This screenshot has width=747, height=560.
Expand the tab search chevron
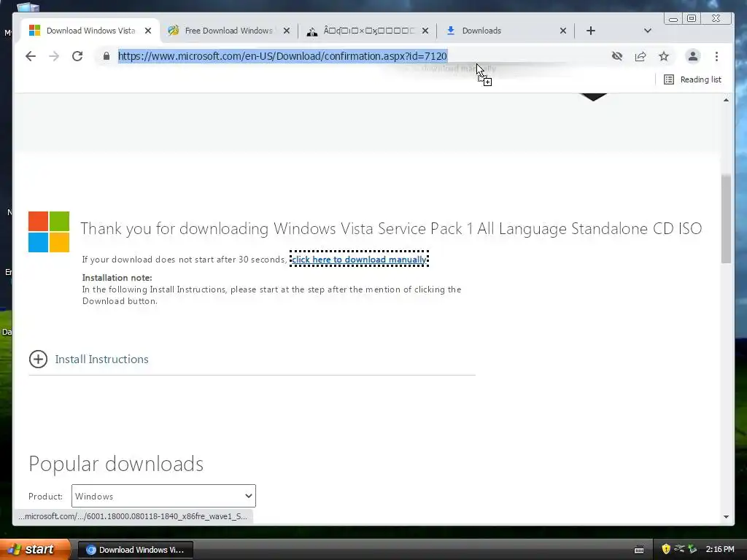click(648, 31)
